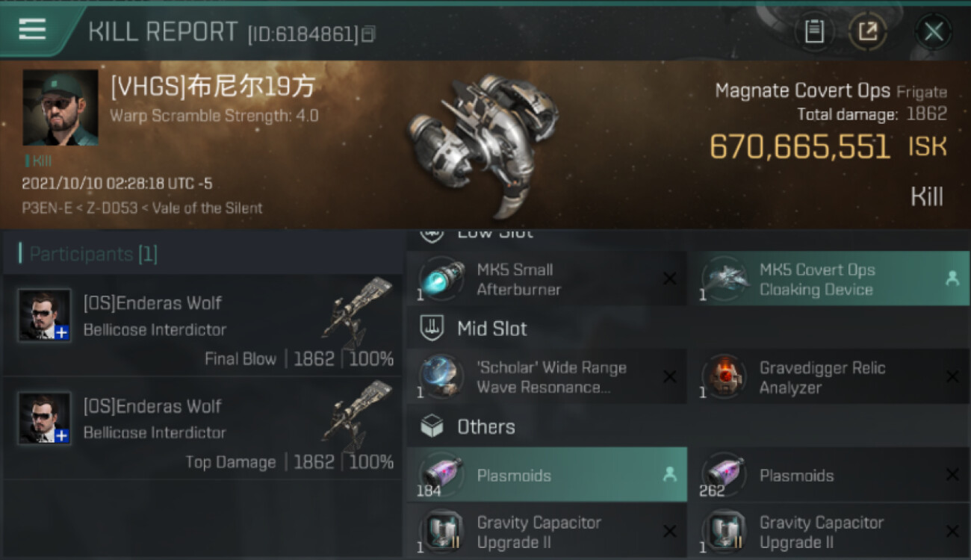Open Enderas Wolf Top Damage entry
The image size is (971, 560).
tap(202, 429)
